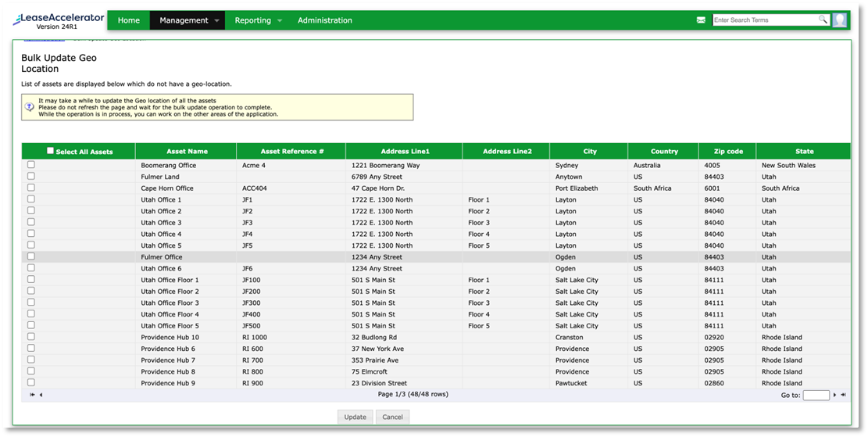The height and width of the screenshot is (437, 868).
Task: Go to previous page arrow
Action: pos(41,395)
